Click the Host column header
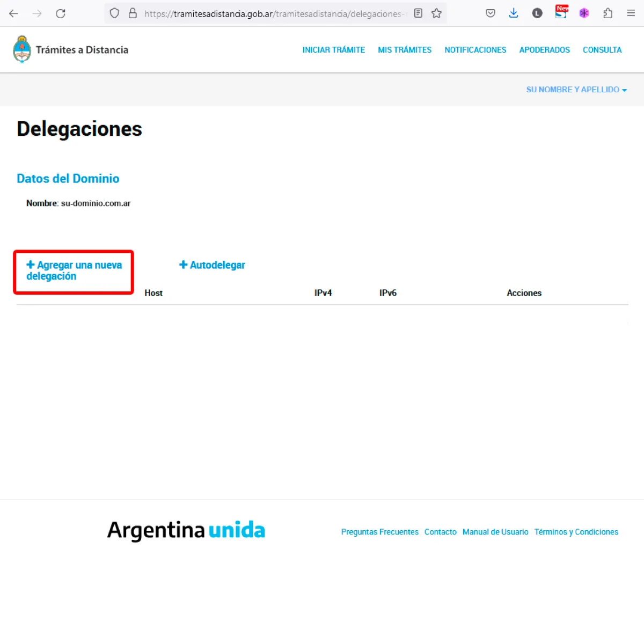This screenshot has width=644, height=644. click(153, 293)
